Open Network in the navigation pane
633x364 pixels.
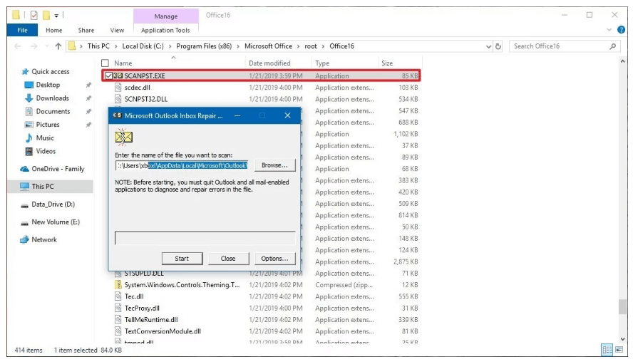44,240
